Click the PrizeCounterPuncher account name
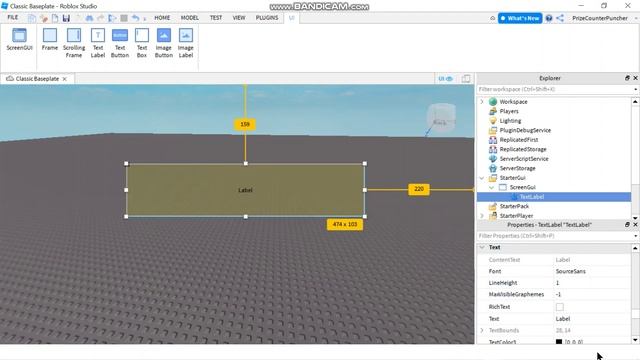Viewport: 640px width, 360px height. 600,18
